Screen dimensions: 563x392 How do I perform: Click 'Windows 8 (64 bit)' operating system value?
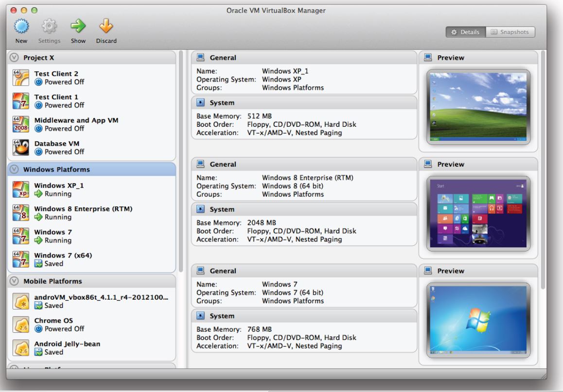pyautogui.click(x=293, y=186)
